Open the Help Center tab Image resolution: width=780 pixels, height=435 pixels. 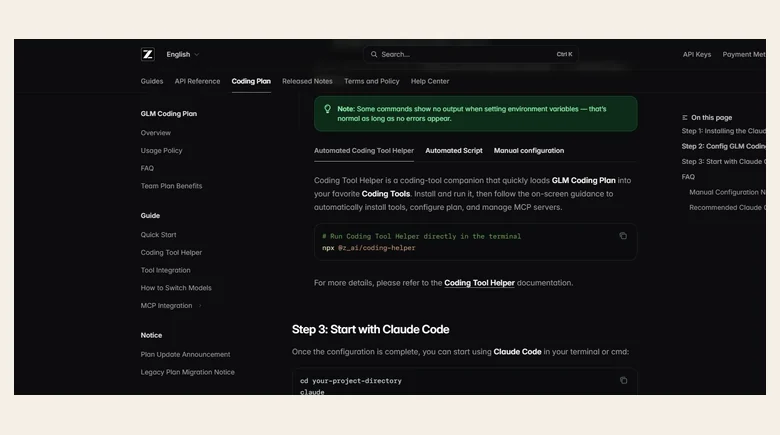click(430, 81)
